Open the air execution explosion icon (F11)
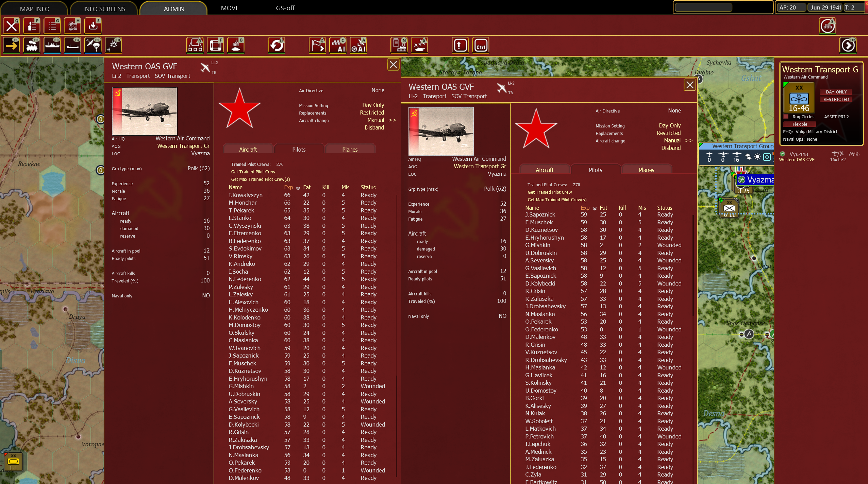868x484 pixels. click(x=113, y=45)
